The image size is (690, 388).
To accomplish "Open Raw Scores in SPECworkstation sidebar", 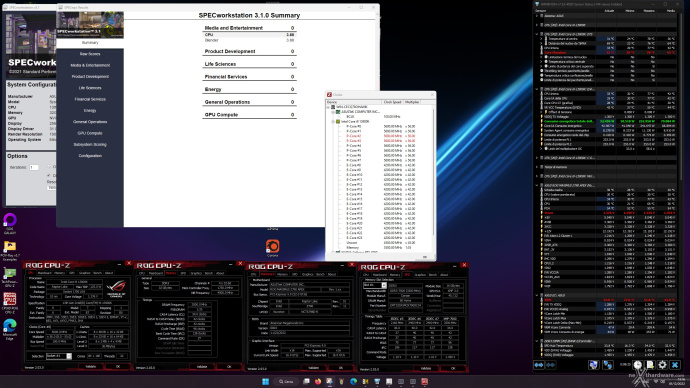I will pyautogui.click(x=90, y=54).
